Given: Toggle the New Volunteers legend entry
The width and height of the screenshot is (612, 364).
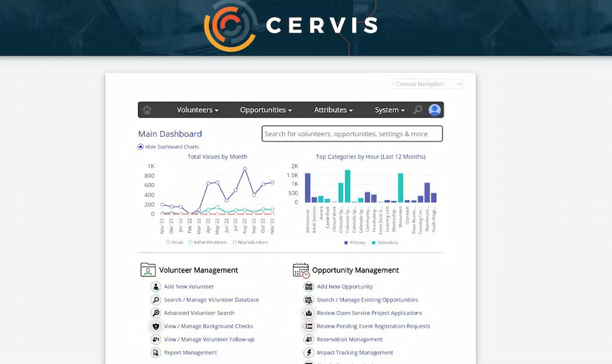Looking at the screenshot, I should coord(250,242).
